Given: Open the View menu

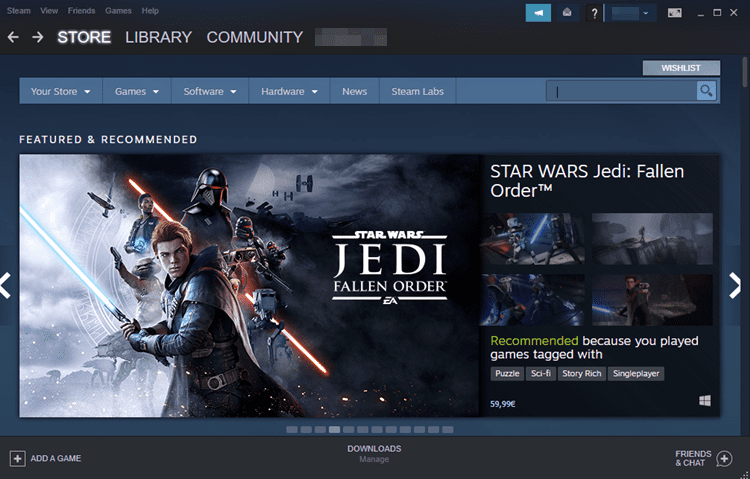Looking at the screenshot, I should point(49,11).
